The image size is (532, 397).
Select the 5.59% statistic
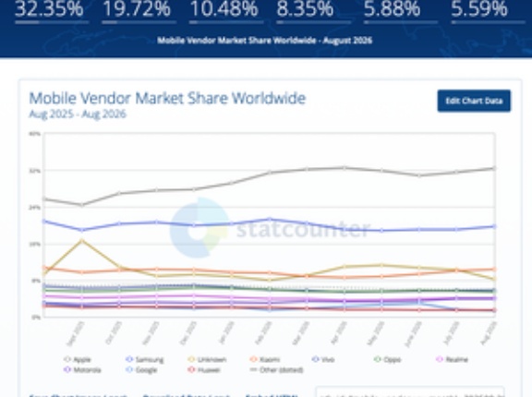click(x=479, y=8)
